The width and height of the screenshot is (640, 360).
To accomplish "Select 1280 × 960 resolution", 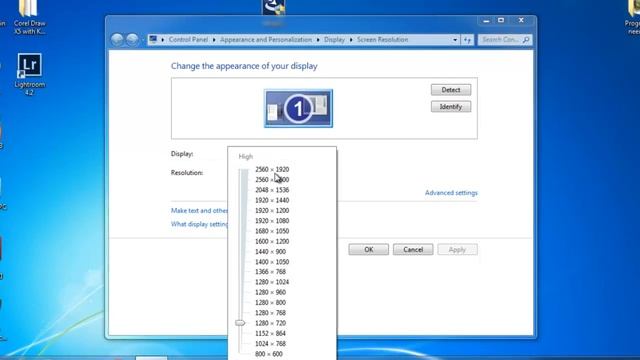I will [270, 292].
